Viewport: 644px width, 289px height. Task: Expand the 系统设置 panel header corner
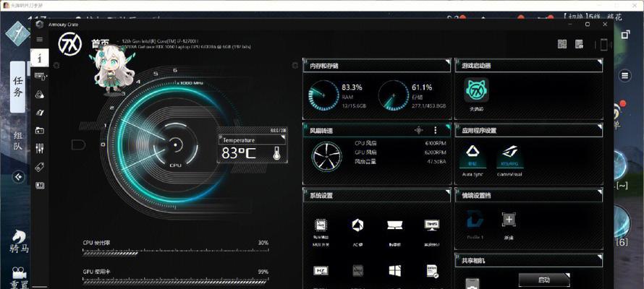[447, 191]
